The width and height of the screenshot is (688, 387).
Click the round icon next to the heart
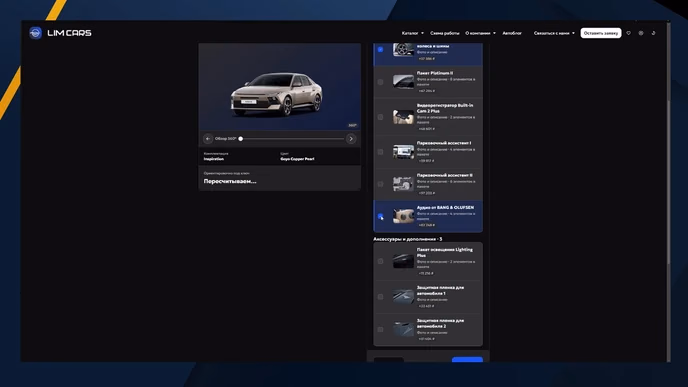click(641, 33)
